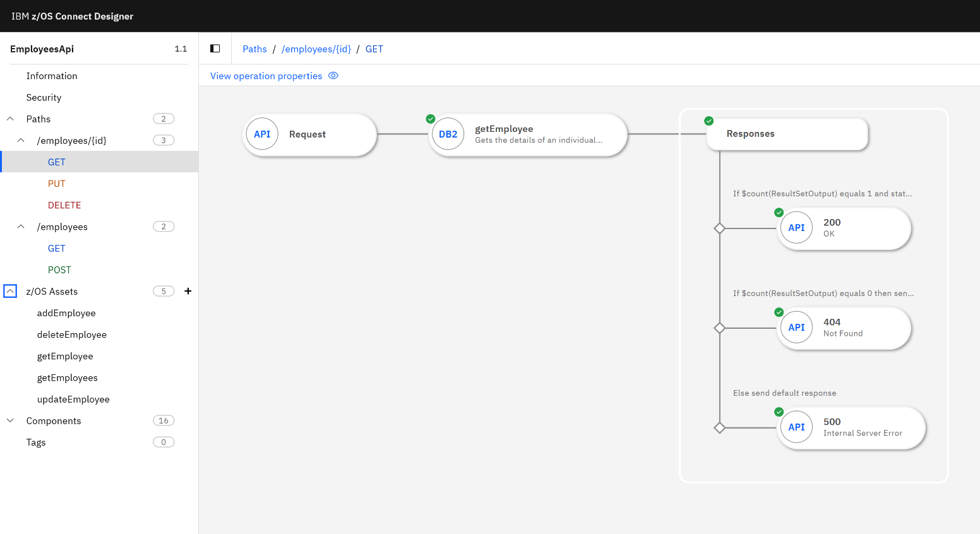Image resolution: width=980 pixels, height=534 pixels.
Task: Collapse the z/OS Assets section chevron
Action: (10, 291)
